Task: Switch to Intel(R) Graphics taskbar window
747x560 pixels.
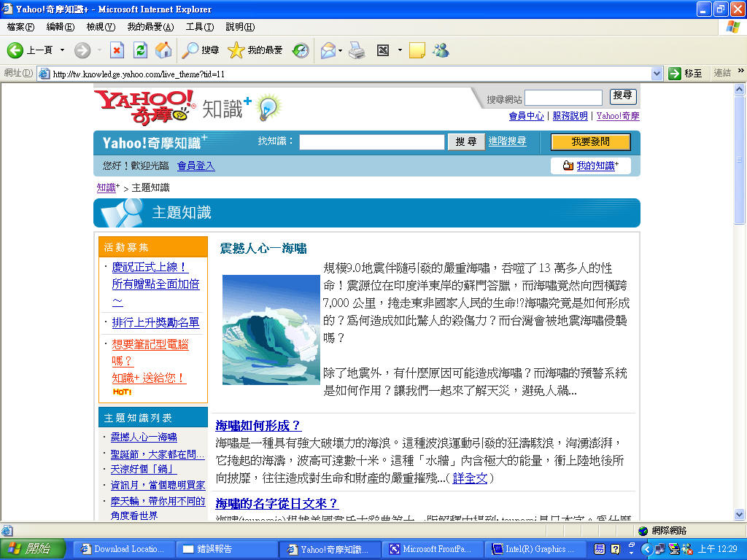Action: click(534, 549)
